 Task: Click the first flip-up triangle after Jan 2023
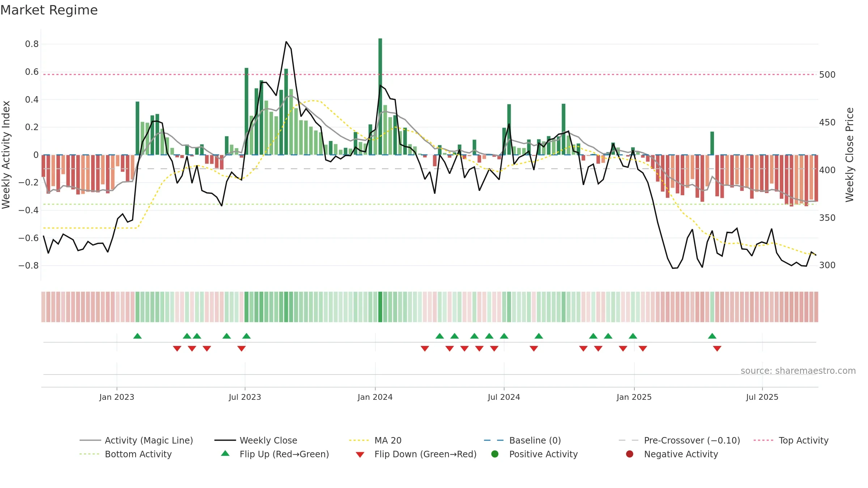[137, 336]
